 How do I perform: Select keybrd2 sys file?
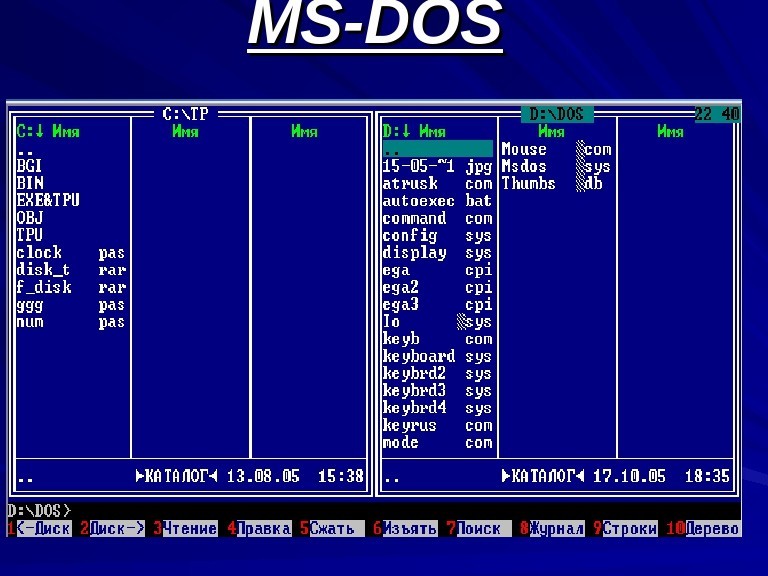click(x=437, y=373)
